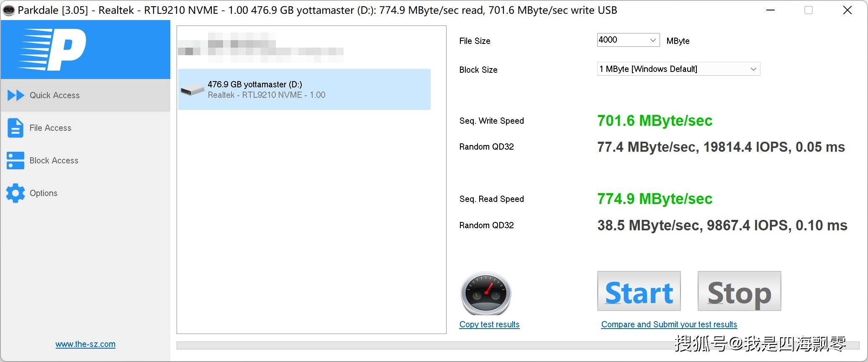The width and height of the screenshot is (868, 362).
Task: Click the progress bar at the bottom
Action: click(x=518, y=346)
